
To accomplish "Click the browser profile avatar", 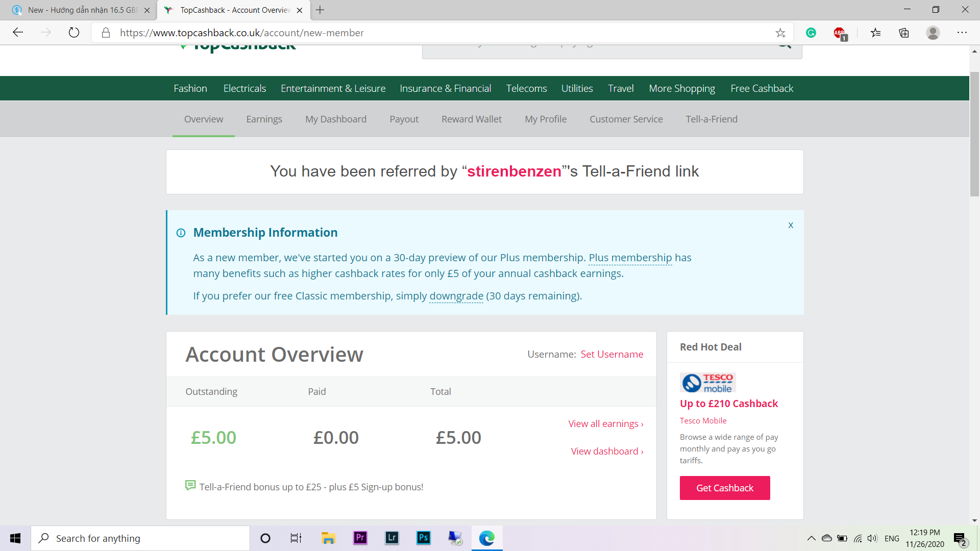I will (x=933, y=33).
